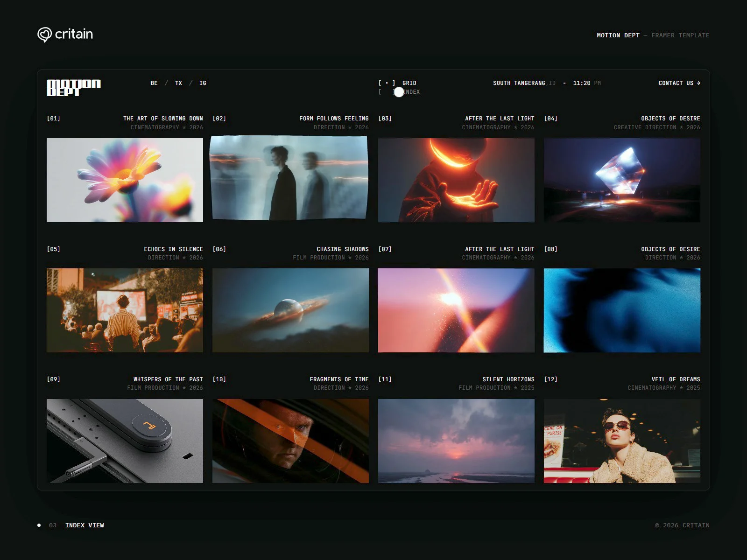Viewport: 747px width, 560px height.
Task: Click the Veil of Dreams title
Action: (x=676, y=379)
